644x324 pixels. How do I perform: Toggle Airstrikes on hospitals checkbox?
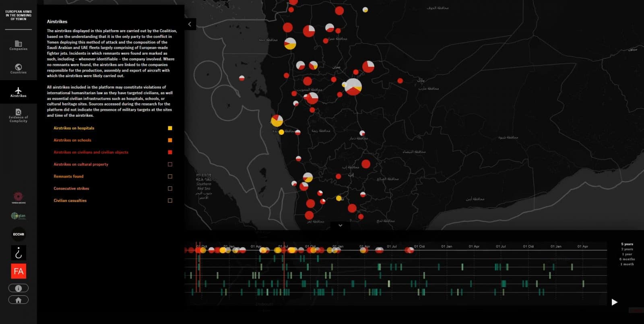coord(170,128)
